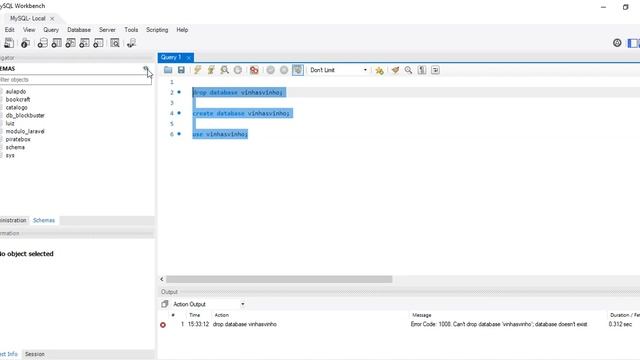Click the reconnect to DBMS icon
Screen dimensions: 640x360
point(131,43)
